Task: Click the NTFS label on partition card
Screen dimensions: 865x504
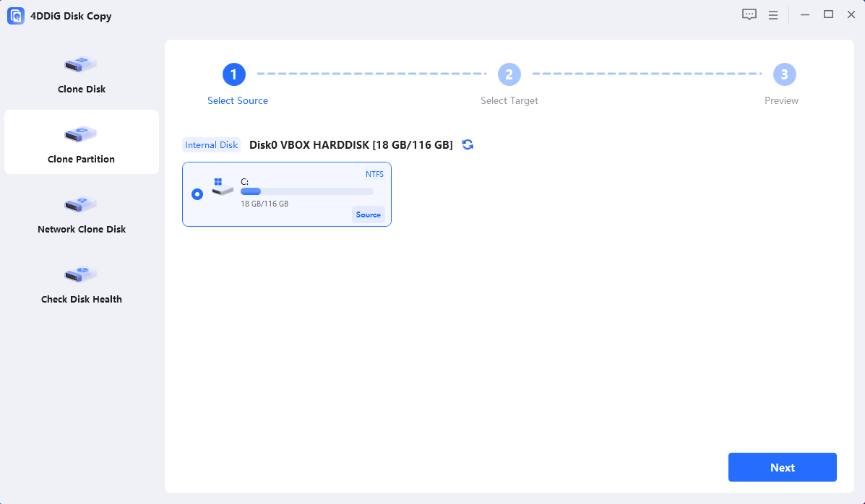Action: click(x=374, y=174)
